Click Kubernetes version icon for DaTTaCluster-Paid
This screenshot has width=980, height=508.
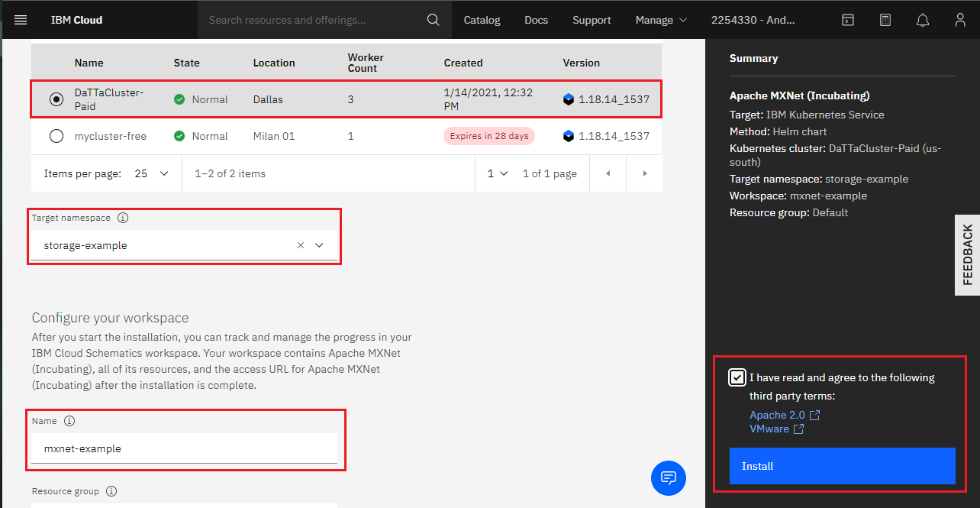569,99
